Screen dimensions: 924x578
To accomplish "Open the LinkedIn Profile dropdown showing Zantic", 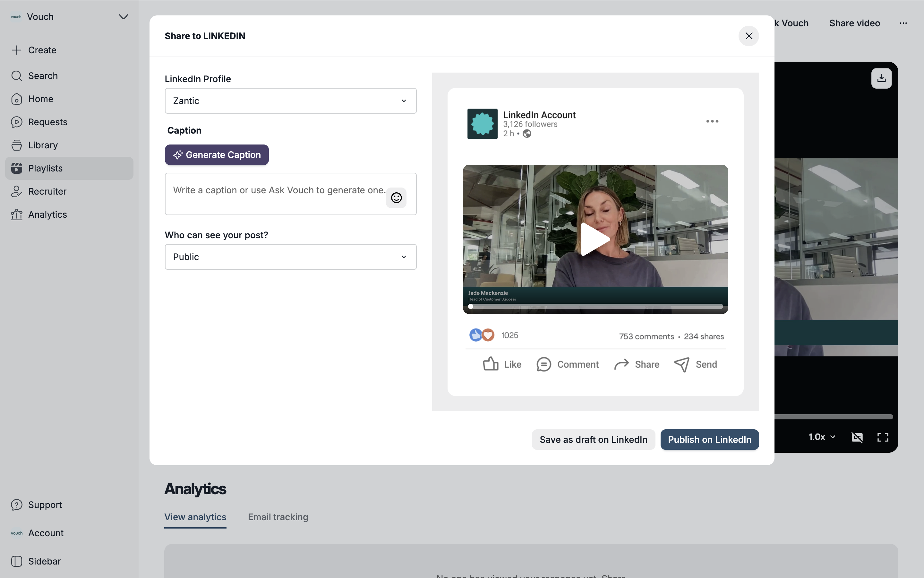I will tap(291, 101).
